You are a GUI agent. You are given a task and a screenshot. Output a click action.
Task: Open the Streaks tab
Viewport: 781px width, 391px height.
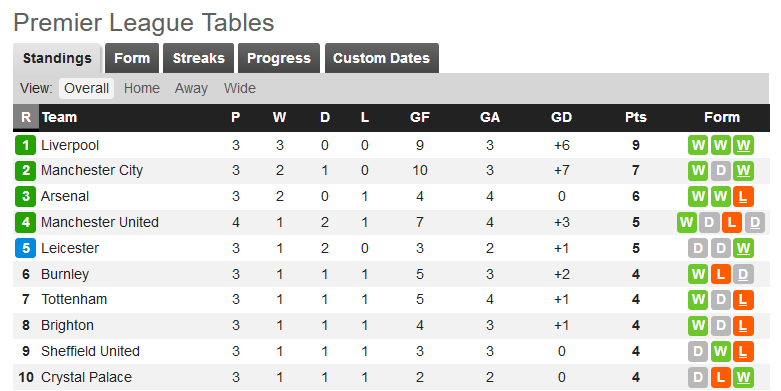coord(199,58)
